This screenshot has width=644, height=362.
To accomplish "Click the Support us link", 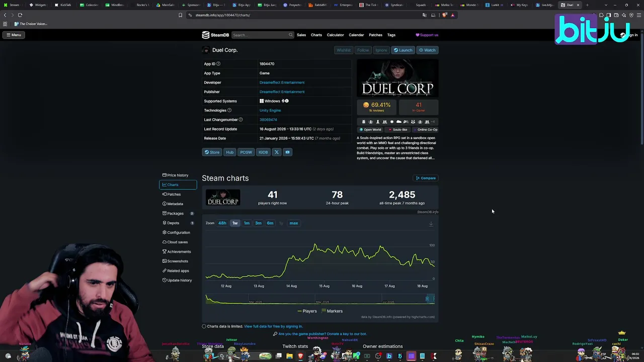I will point(427,35).
